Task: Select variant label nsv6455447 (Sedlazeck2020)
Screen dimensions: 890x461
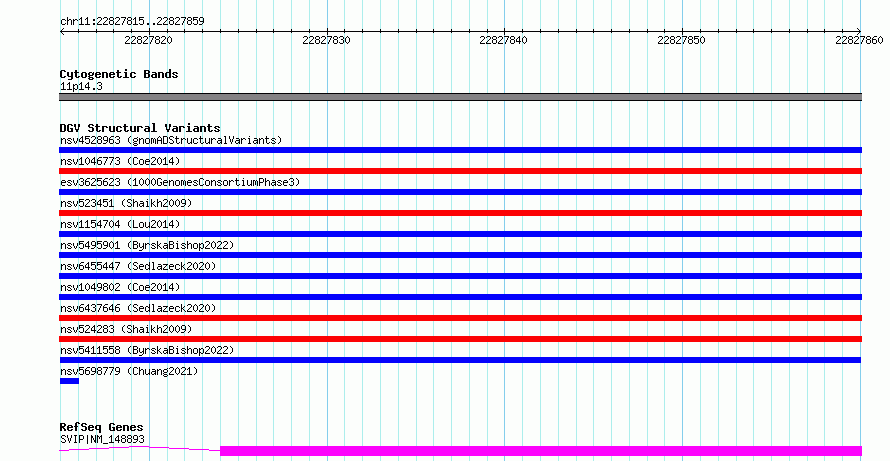Action: [x=138, y=266]
